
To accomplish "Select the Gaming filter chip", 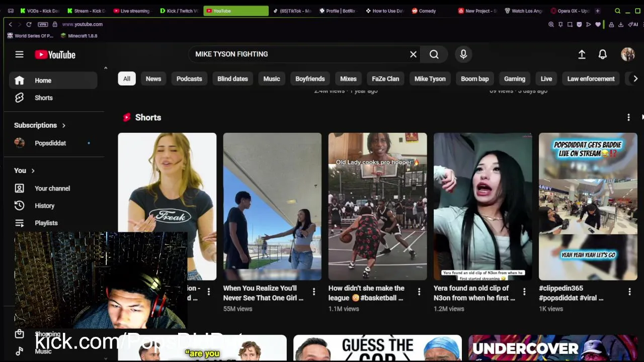I will (515, 78).
